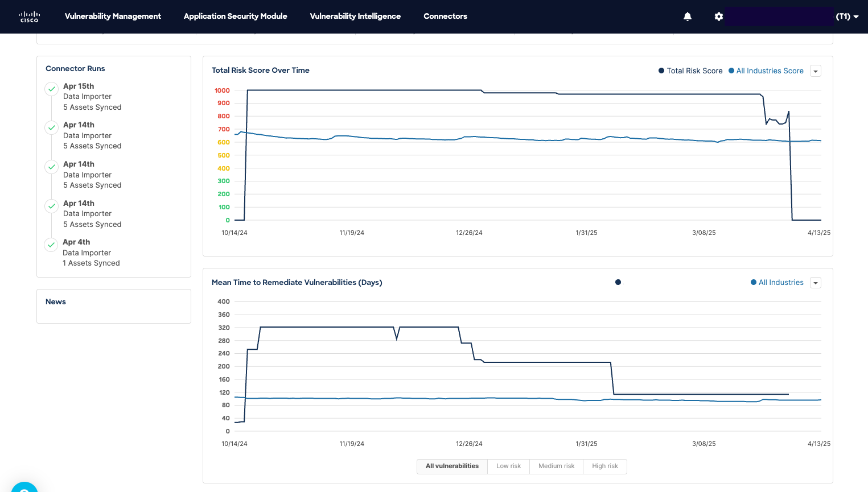The height and width of the screenshot is (492, 868).
Task: Toggle the All Industries Score series visibility
Action: (x=766, y=71)
